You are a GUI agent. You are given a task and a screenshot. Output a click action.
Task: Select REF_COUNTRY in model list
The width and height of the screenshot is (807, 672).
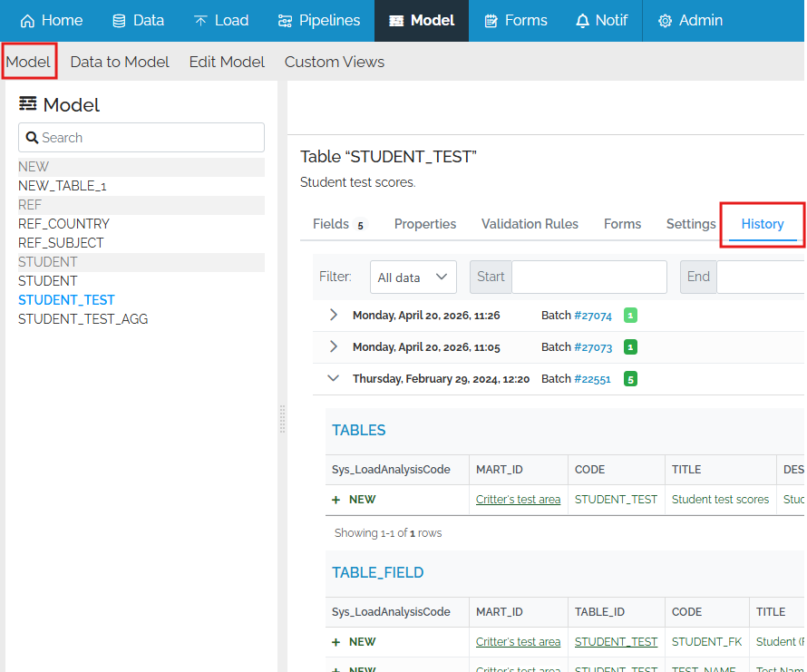point(63,224)
